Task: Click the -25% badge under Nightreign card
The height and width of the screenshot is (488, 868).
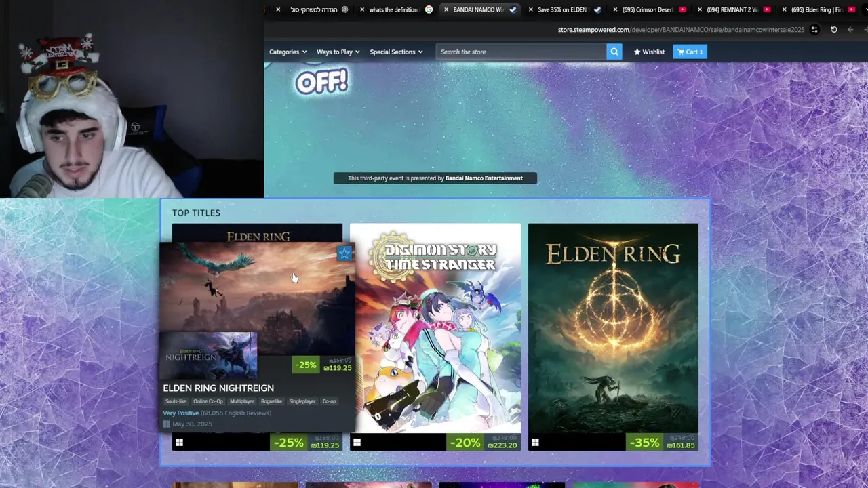Action: tap(288, 443)
